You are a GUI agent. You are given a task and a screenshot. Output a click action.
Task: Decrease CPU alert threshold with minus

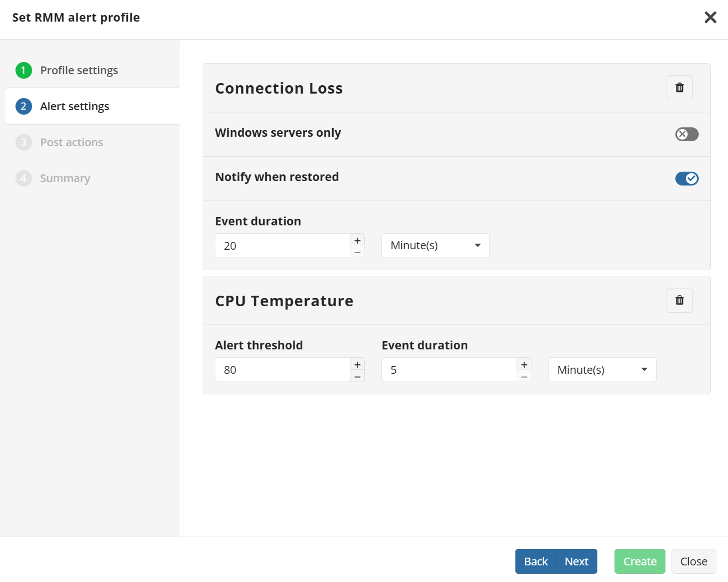coord(358,376)
